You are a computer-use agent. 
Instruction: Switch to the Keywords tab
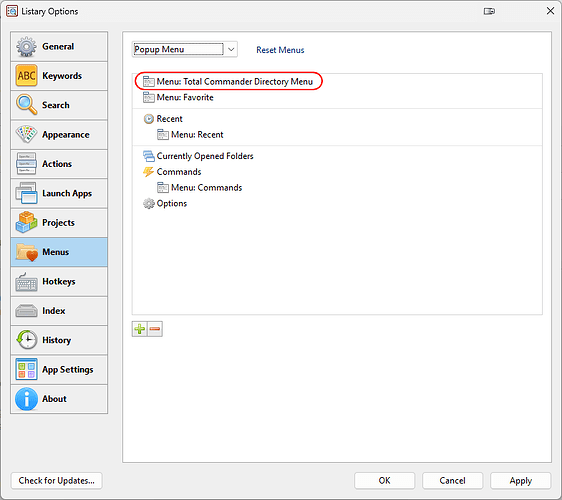(59, 76)
